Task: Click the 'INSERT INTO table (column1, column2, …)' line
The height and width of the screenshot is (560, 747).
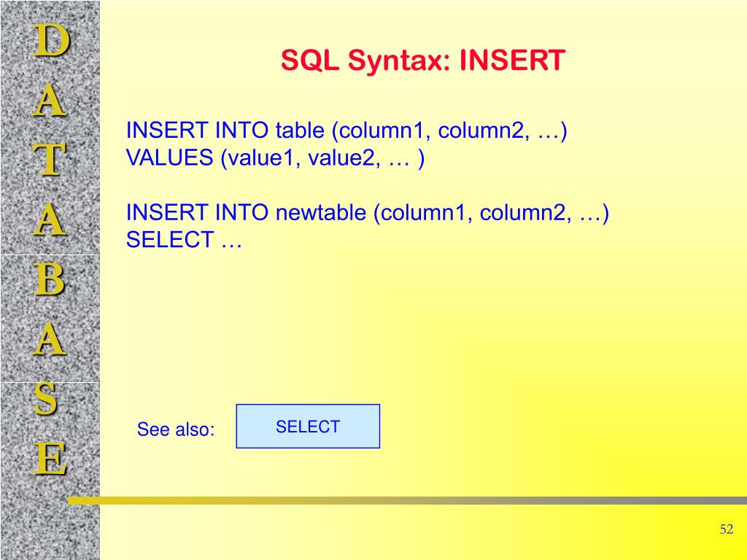Action: tap(347, 131)
